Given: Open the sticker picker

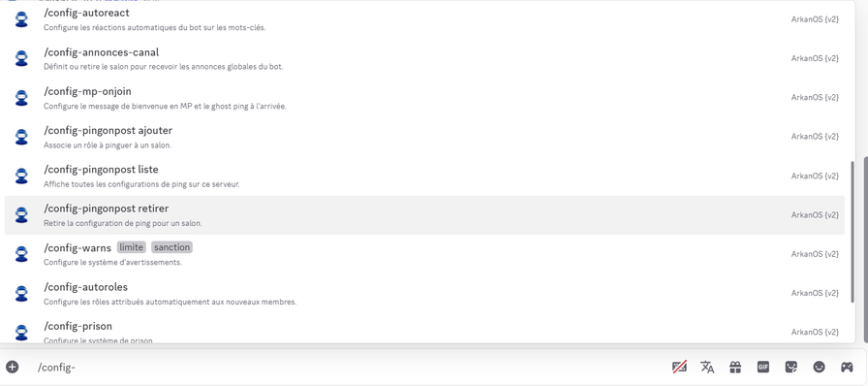Looking at the screenshot, I should [791, 367].
